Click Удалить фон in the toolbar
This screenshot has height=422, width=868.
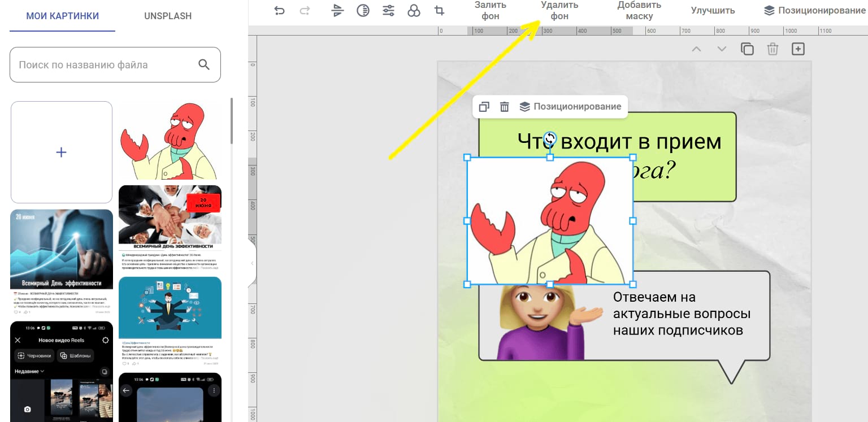(x=559, y=10)
